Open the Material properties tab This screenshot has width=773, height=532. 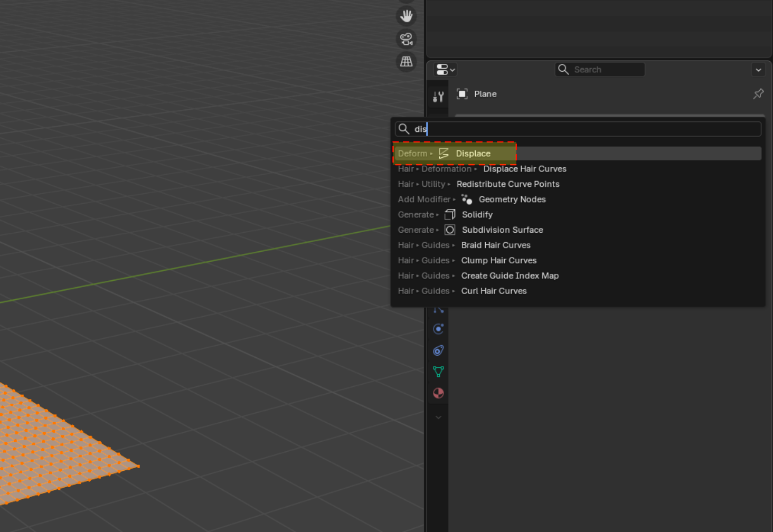438,393
